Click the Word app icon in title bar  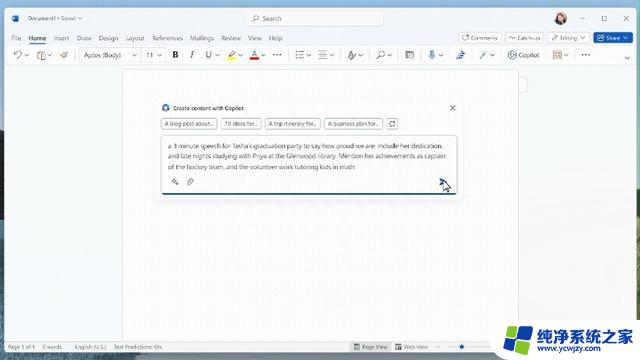click(x=16, y=18)
